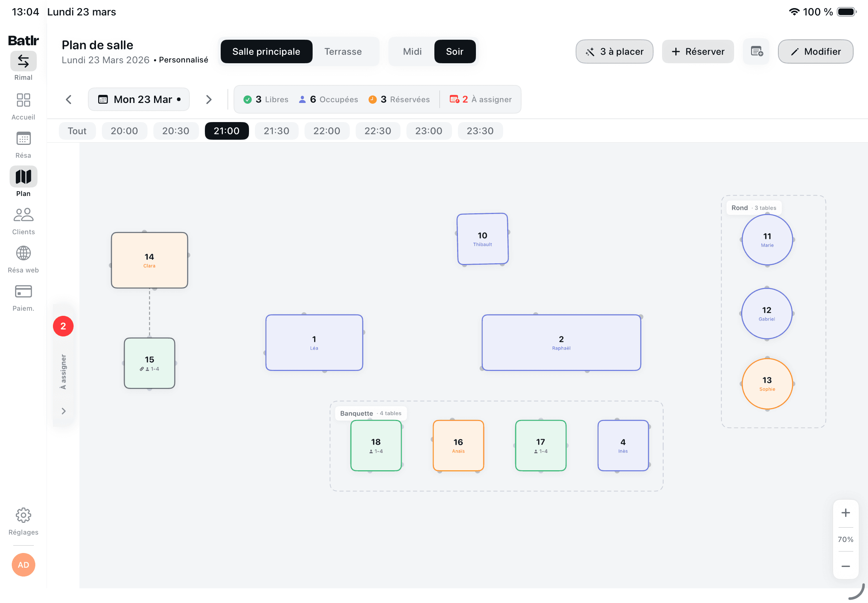Go to the Clients section
The height and width of the screenshot is (603, 868).
click(24, 215)
